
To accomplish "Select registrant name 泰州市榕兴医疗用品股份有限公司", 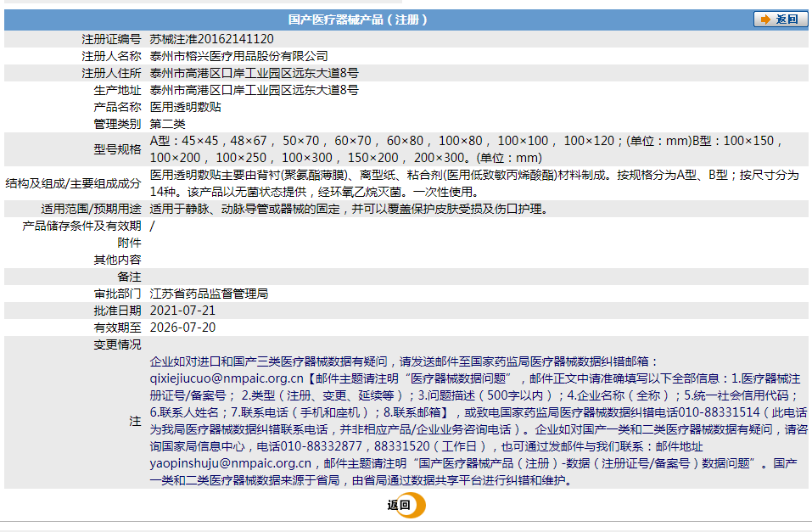I will point(238,56).
